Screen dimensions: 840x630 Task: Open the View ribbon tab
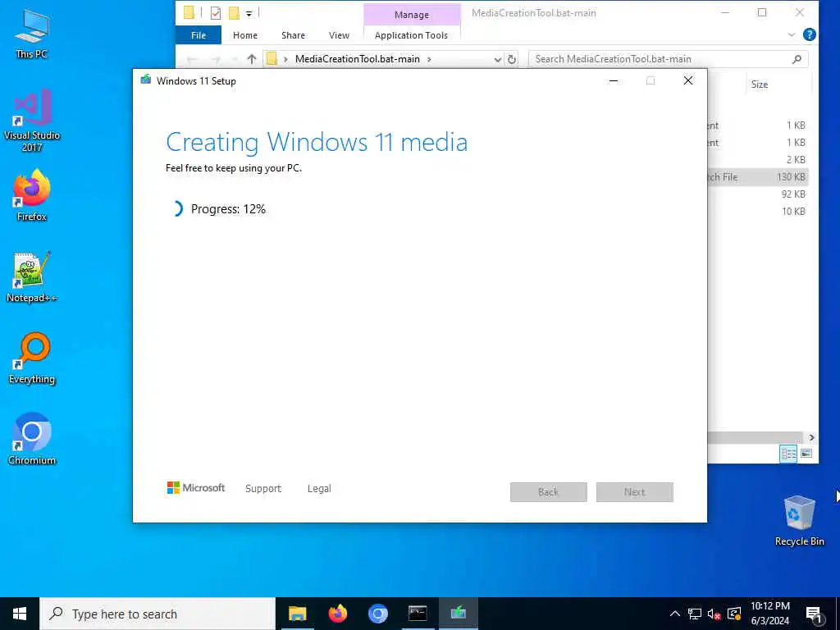click(339, 35)
